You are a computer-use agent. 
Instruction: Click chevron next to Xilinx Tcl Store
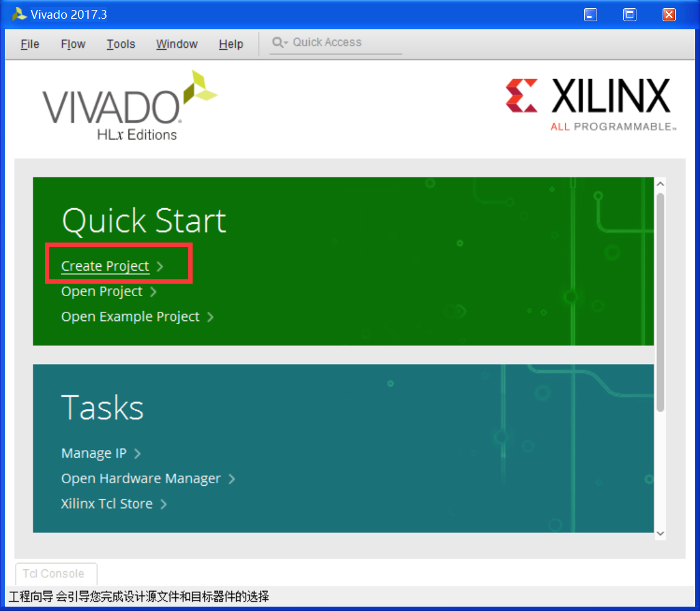click(163, 504)
